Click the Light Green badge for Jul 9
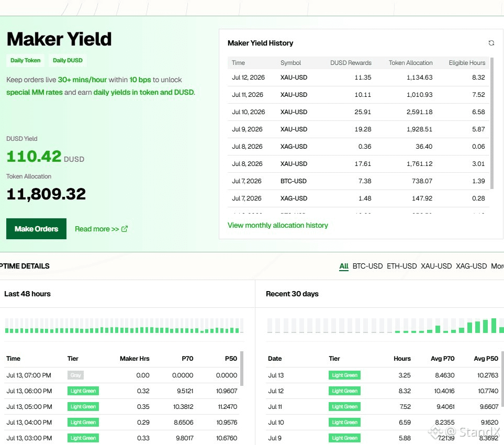This screenshot has height=445, width=504. tap(344, 438)
